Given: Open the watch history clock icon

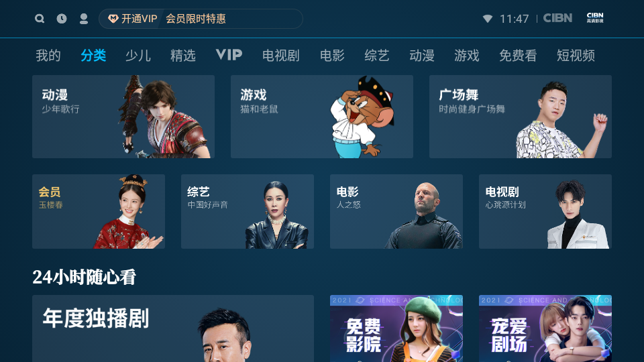Looking at the screenshot, I should [62, 19].
